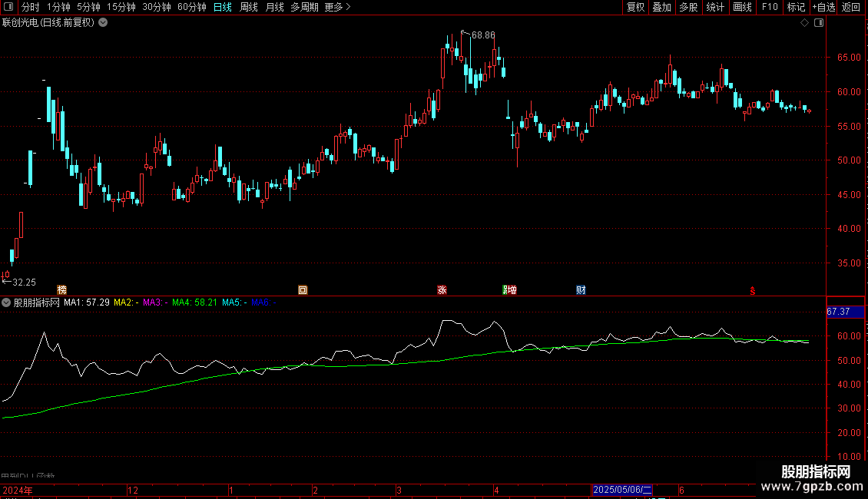Expand the 更多 periods menu
This screenshot has width=868, height=499.
(337, 7)
